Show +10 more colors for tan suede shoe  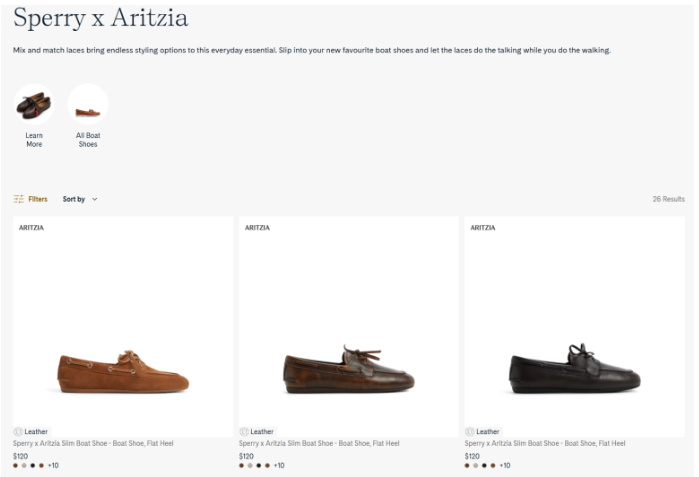coord(53,465)
